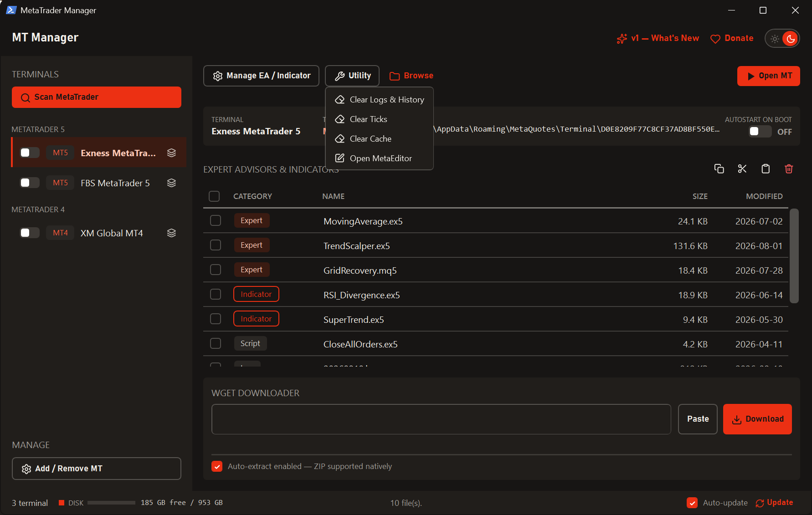Check the select-all checkbox in table header
Viewport: 812px width, 515px height.
[x=214, y=196]
